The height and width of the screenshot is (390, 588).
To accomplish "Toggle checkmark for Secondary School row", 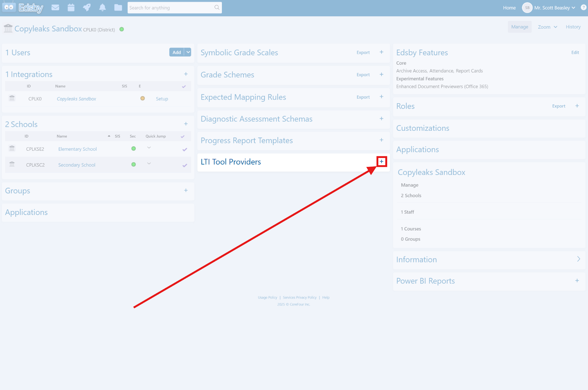I will coord(185,165).
